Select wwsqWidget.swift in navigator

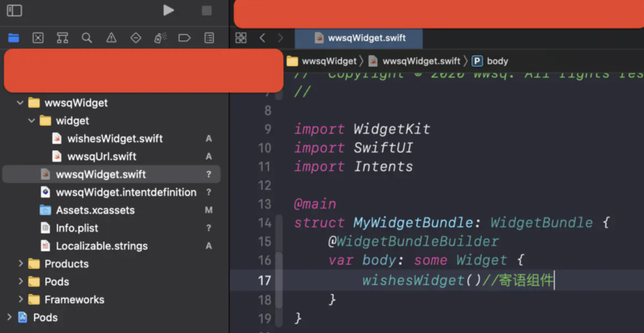[111, 174]
